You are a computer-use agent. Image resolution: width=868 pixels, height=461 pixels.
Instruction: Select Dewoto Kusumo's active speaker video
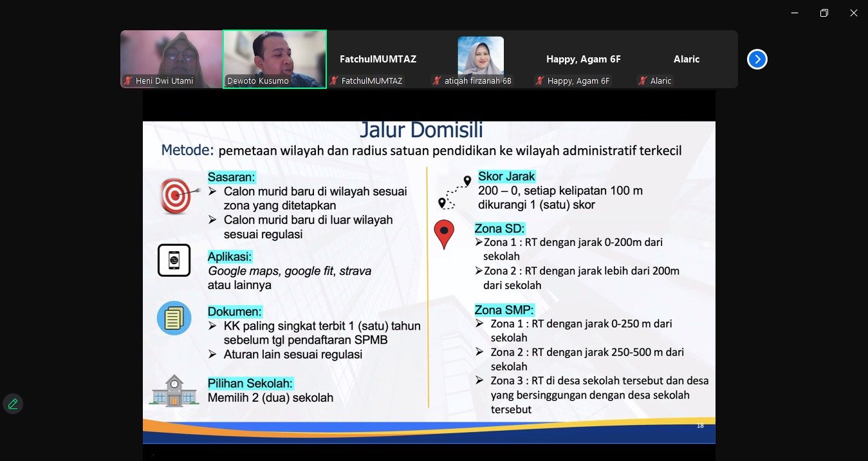(275, 59)
